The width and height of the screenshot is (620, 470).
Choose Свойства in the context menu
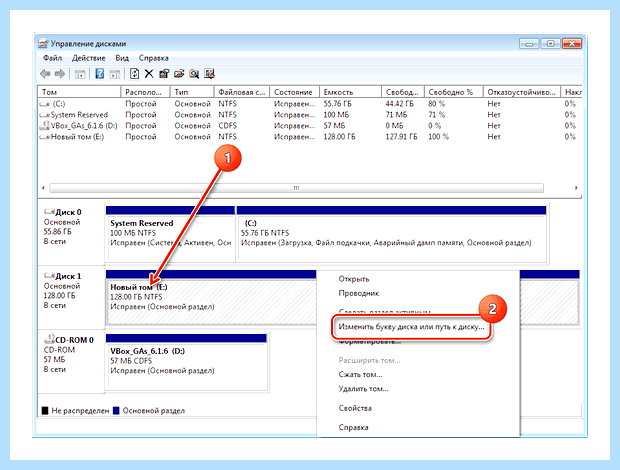[355, 408]
